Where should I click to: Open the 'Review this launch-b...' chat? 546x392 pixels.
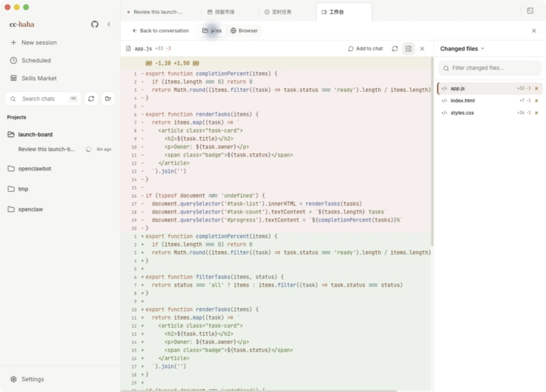46,149
